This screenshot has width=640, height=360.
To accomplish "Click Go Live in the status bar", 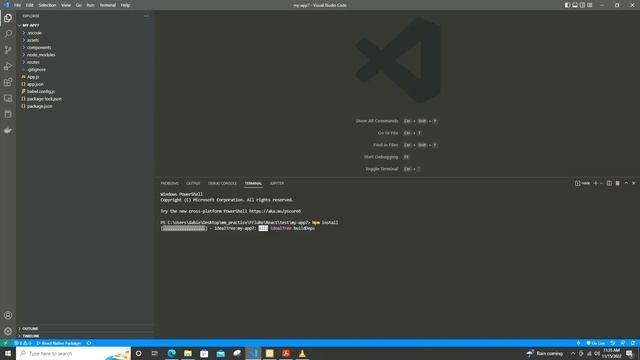I will point(596,343).
